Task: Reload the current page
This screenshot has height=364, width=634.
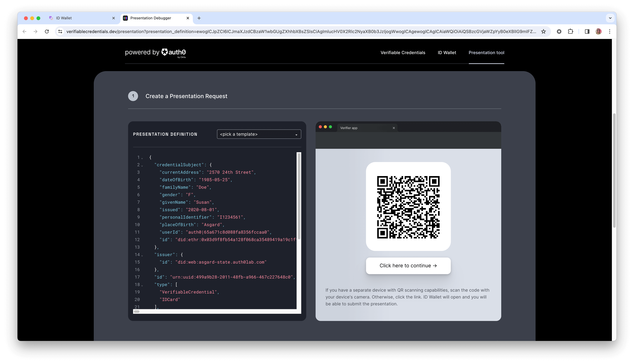Action: tap(47, 31)
